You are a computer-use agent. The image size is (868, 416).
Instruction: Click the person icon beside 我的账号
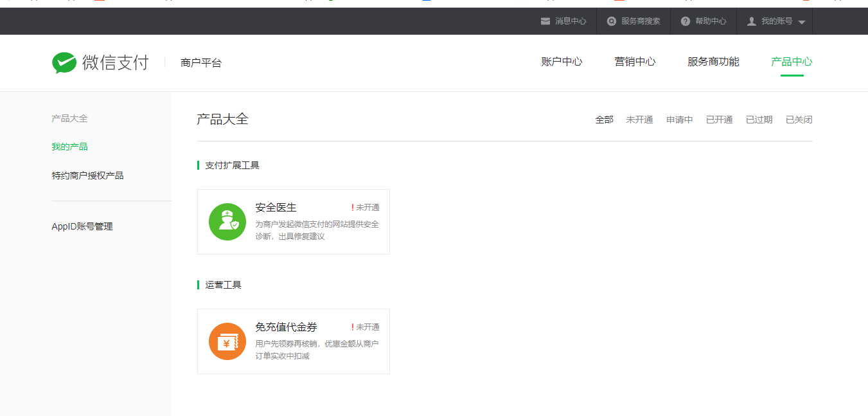[752, 21]
